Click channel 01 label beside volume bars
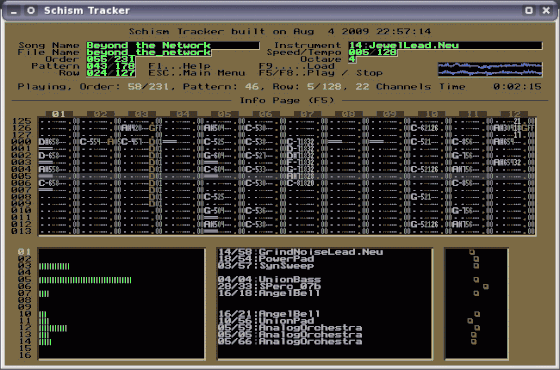560x370 pixels. pyautogui.click(x=25, y=252)
